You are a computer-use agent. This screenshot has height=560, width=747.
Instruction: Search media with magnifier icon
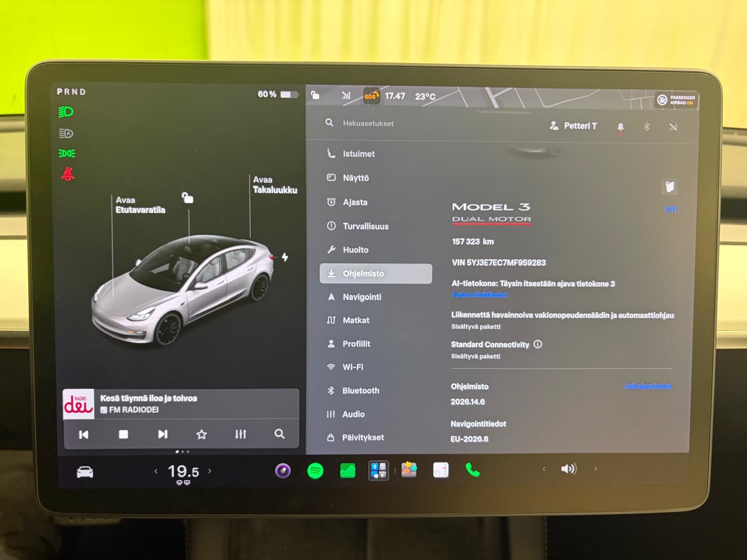(279, 434)
